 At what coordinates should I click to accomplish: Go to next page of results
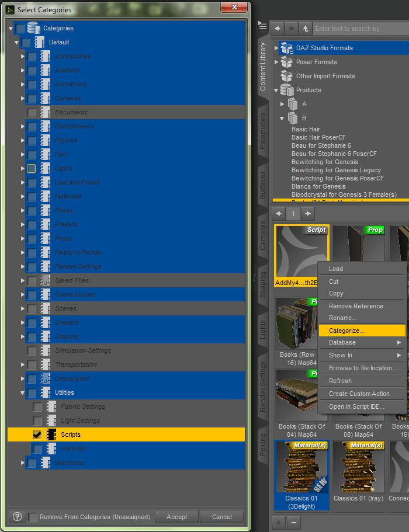point(308,213)
